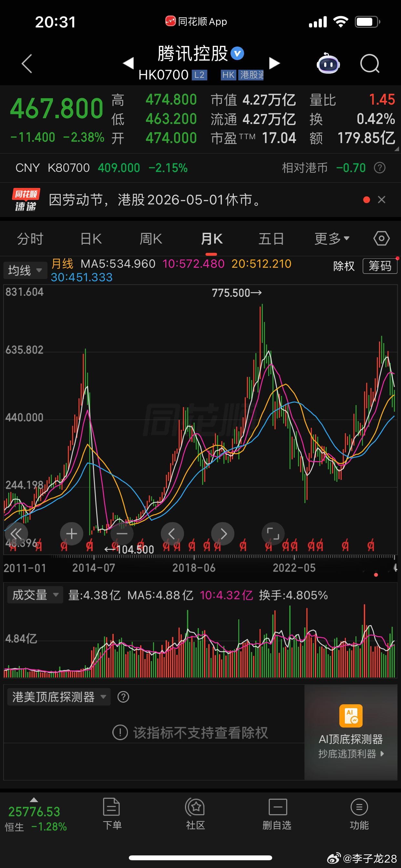Move chart left with the chevron button

(x=172, y=534)
